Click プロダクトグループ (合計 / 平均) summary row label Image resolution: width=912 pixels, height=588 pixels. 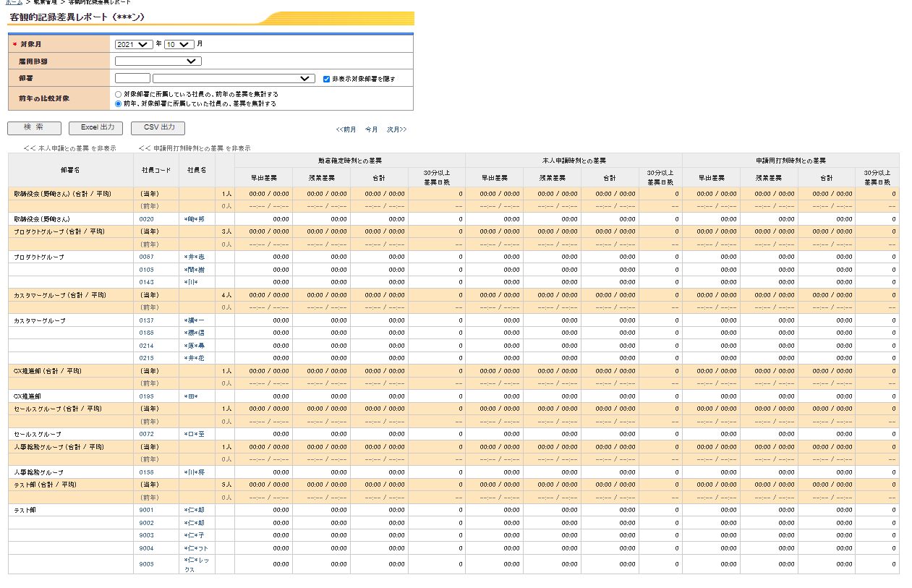tap(59, 231)
